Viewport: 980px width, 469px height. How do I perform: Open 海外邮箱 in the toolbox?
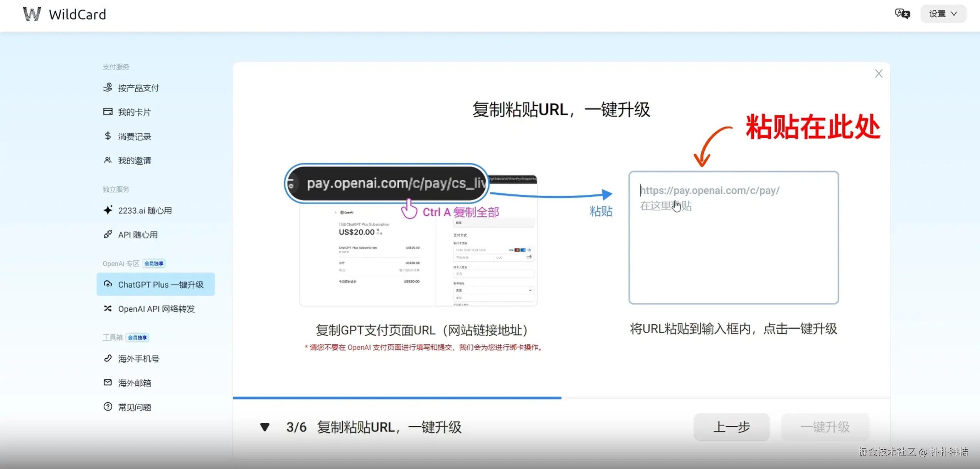[134, 383]
